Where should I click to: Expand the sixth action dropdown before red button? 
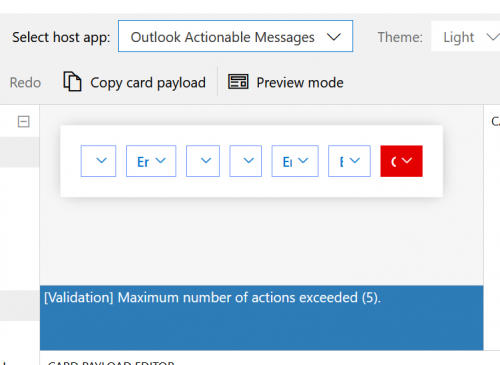click(x=349, y=161)
